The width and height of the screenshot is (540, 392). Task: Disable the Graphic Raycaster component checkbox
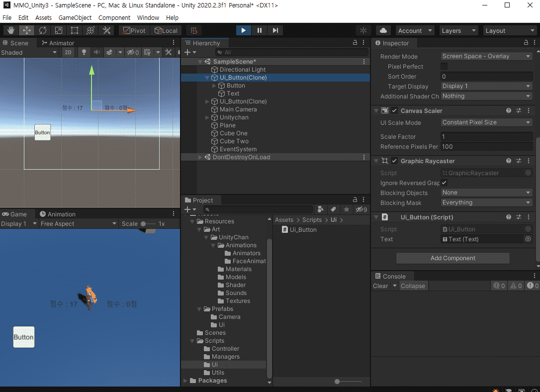(x=394, y=161)
